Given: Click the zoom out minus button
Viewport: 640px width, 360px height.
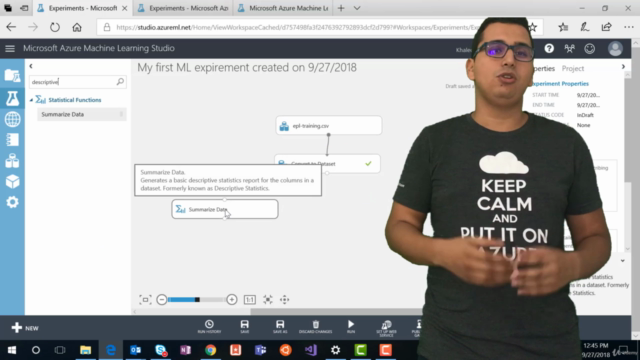Looking at the screenshot, I should (162, 300).
